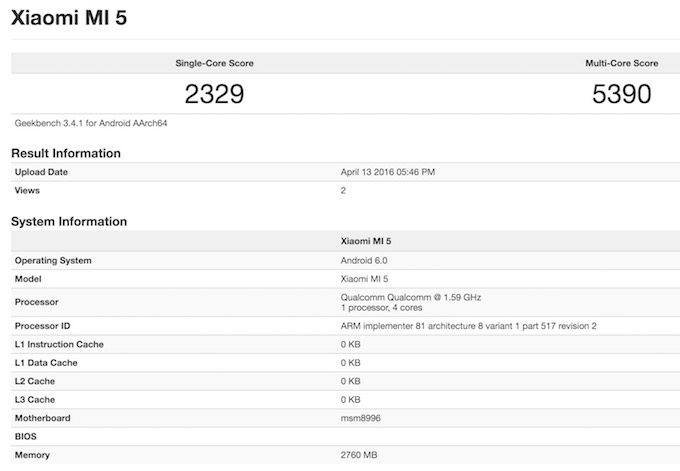
Task: Click the upload date April 13 2016 value
Action: [x=388, y=172]
